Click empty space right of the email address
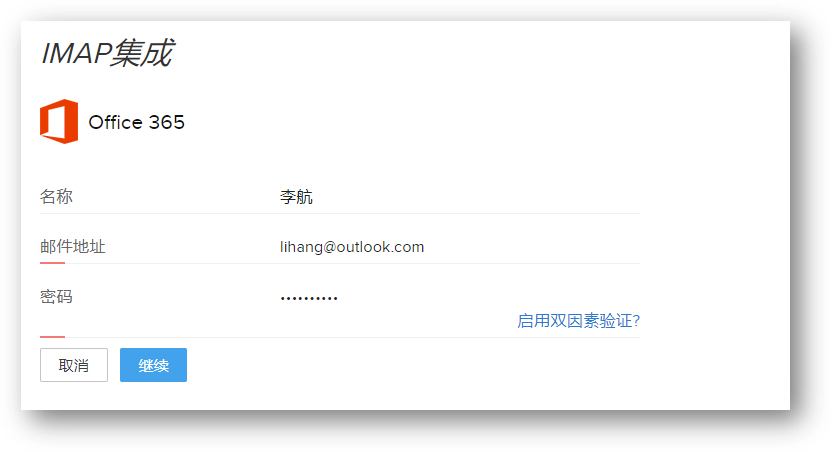This screenshot has width=832, height=452. [x=531, y=247]
